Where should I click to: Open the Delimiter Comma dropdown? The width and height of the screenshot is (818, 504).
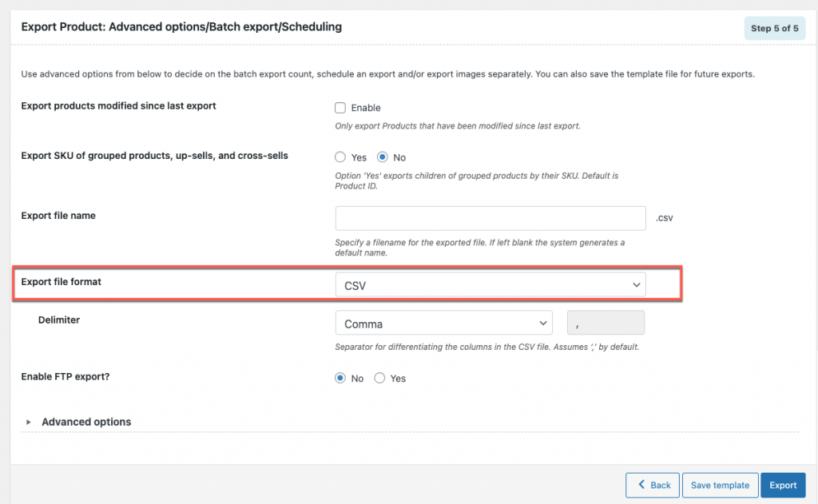click(444, 323)
